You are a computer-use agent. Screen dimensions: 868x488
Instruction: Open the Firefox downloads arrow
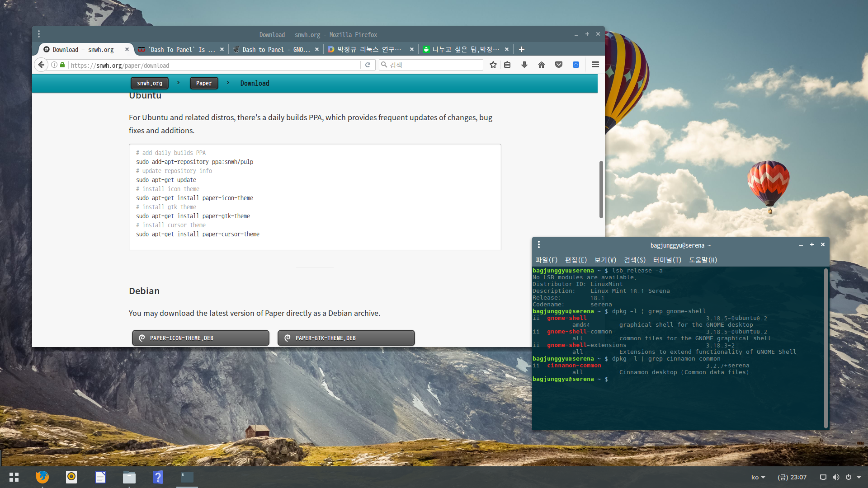coord(524,65)
